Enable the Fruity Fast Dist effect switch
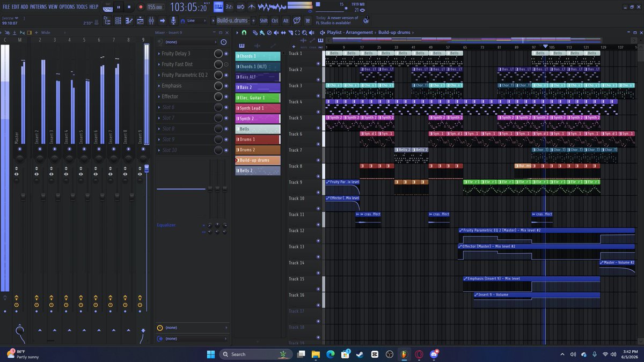This screenshot has width=644, height=362. pyautogui.click(x=226, y=64)
